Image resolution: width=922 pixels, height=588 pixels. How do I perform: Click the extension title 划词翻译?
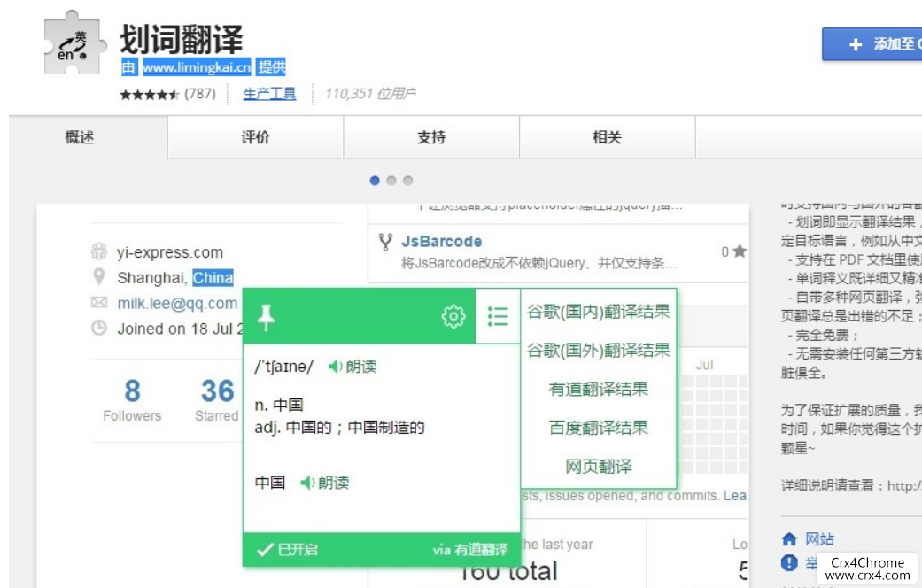pos(181,40)
